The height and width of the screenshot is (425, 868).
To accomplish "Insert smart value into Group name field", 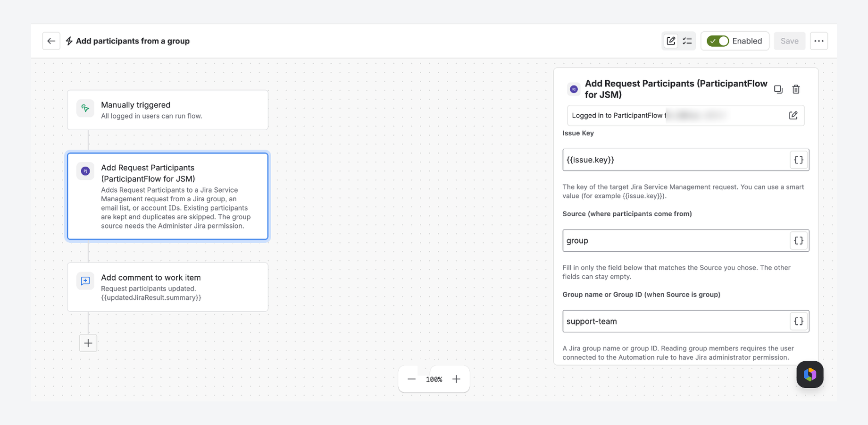I will [x=799, y=321].
